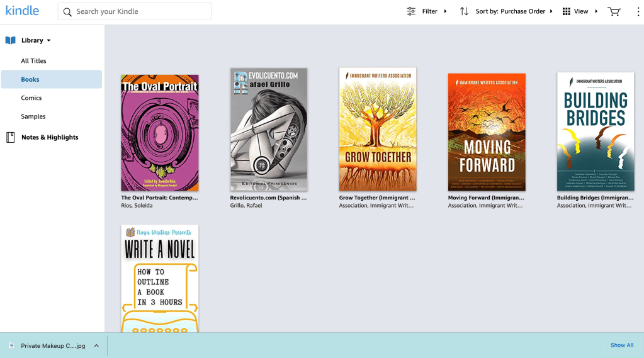This screenshot has width=644, height=358.
Task: Expand the Library dropdown arrow
Action: (x=49, y=41)
